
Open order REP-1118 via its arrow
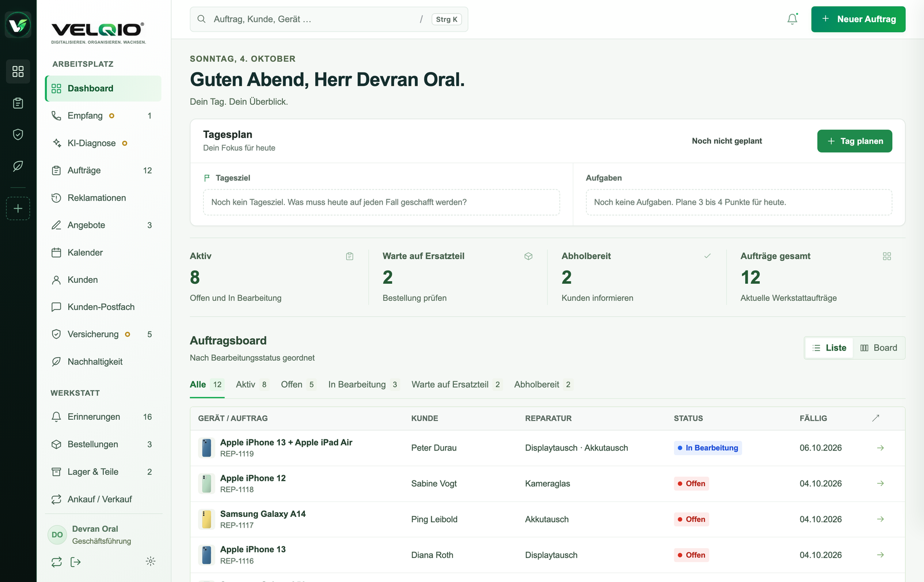880,483
